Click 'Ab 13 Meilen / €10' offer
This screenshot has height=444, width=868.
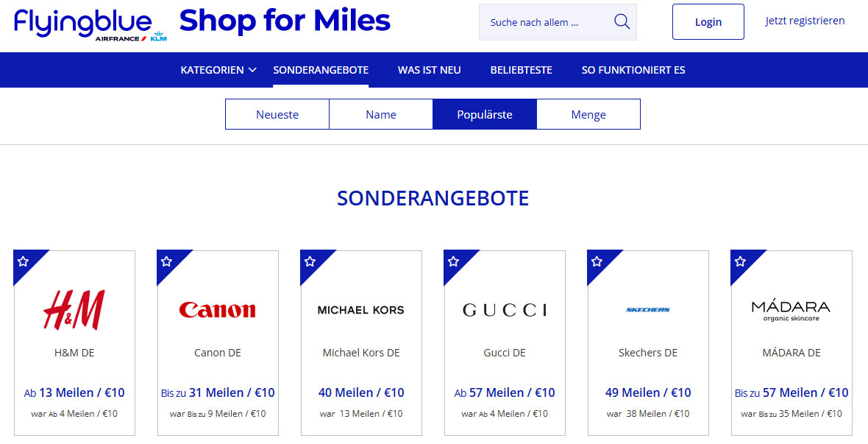pyautogui.click(x=74, y=392)
